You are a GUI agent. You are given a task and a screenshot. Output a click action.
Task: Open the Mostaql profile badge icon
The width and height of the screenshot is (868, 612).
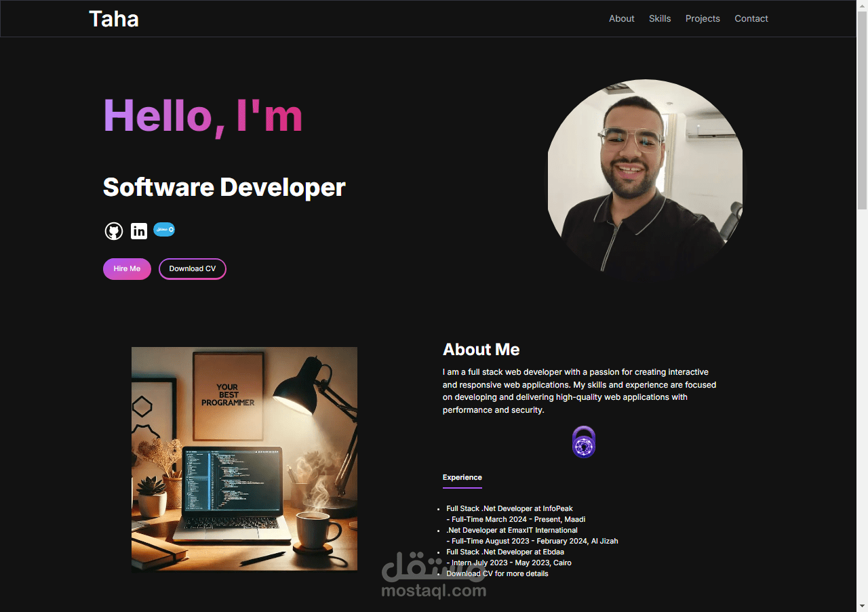(164, 230)
